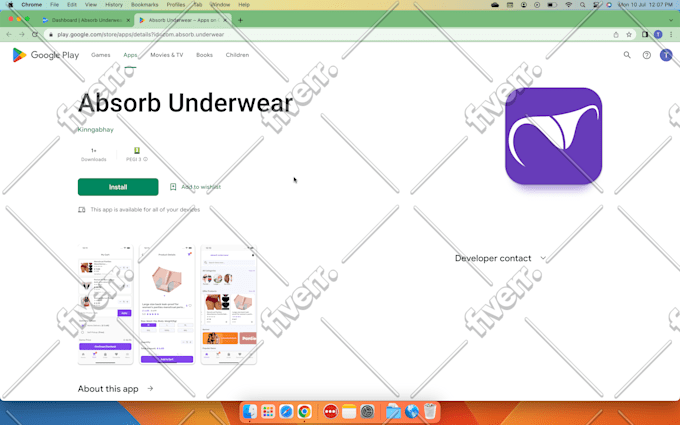Screen dimensions: 680x425
Task: Open the third screenshot showing the home screen
Action: click(229, 304)
